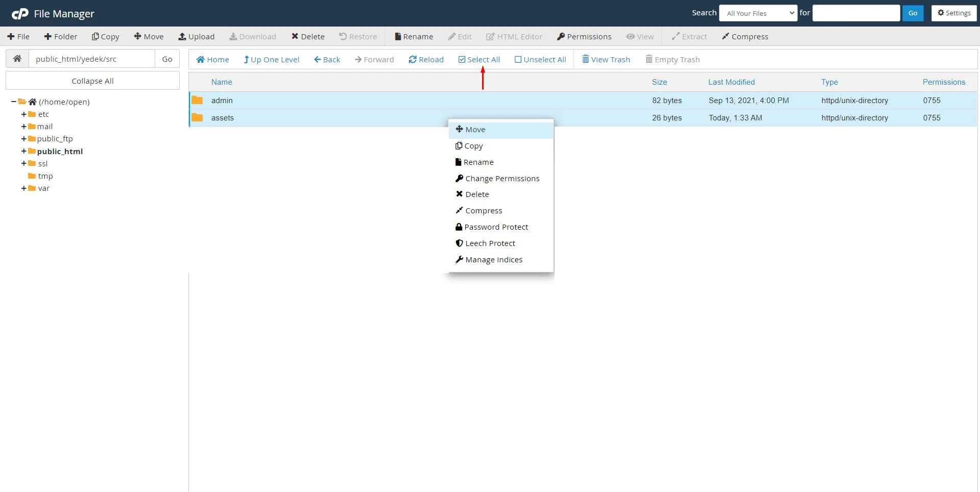This screenshot has width=980, height=492.
Task: Click the Upload toolbar icon
Action: point(182,37)
